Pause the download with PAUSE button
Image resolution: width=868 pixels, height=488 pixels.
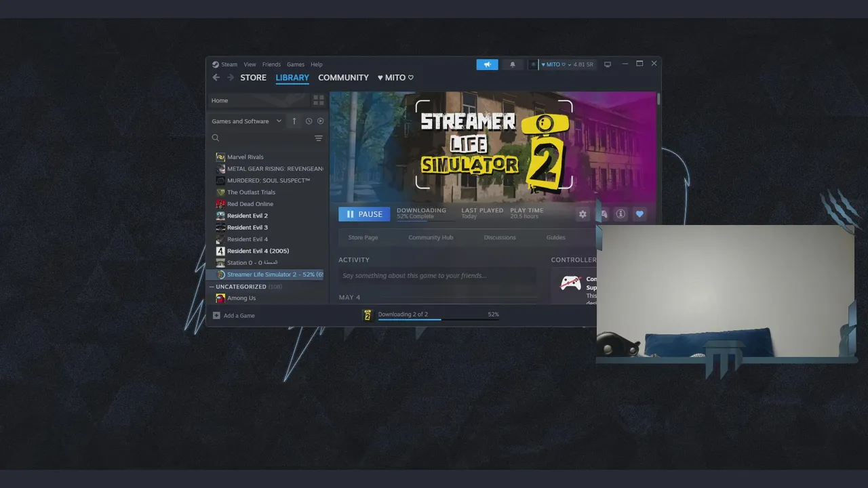pyautogui.click(x=364, y=214)
